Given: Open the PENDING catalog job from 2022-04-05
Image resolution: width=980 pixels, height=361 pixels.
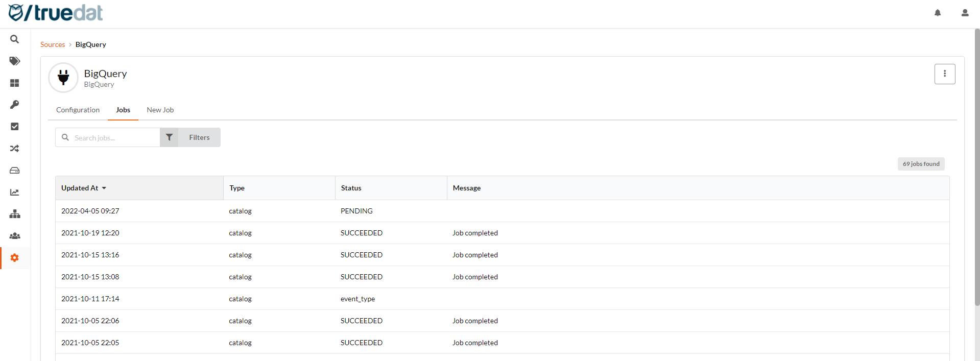Looking at the screenshot, I should 240,211.
